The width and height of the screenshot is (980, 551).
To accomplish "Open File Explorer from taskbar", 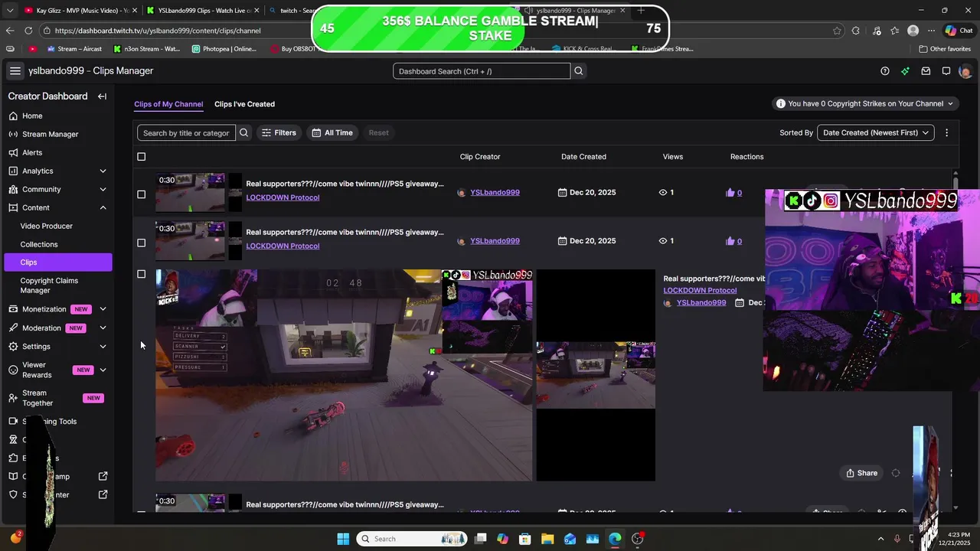I will coord(547,539).
